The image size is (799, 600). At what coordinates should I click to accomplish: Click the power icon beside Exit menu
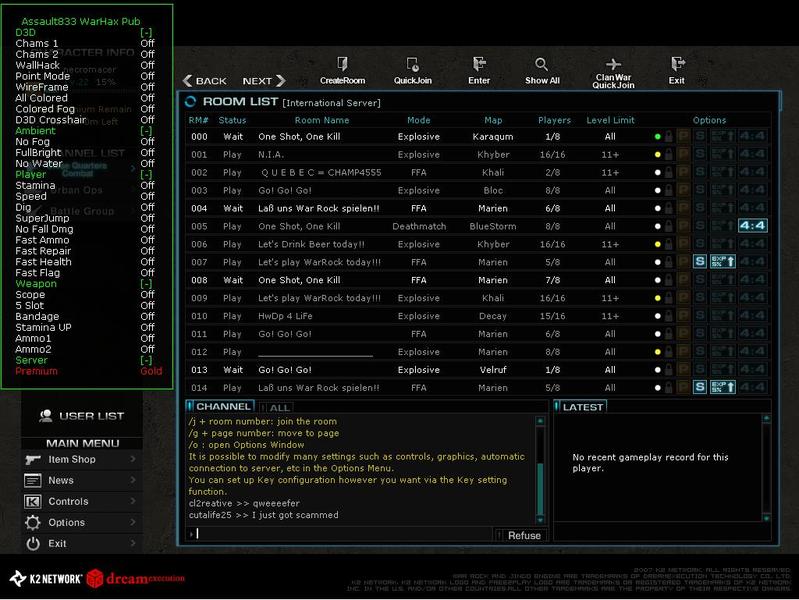point(33,543)
